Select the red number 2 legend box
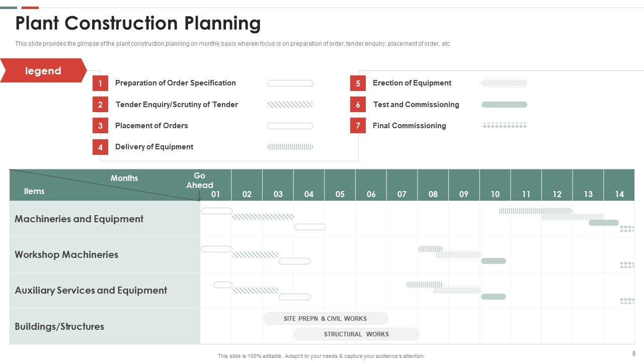The image size is (644, 362). click(x=100, y=105)
